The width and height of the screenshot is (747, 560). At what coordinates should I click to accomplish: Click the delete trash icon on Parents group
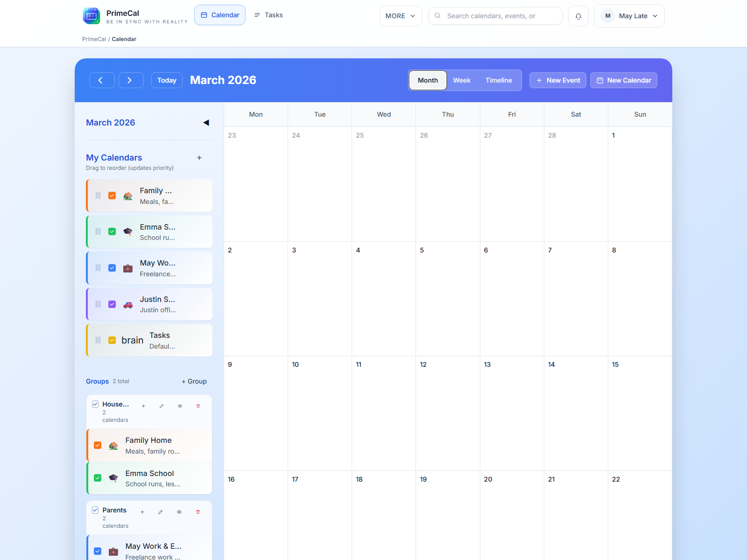tap(198, 512)
